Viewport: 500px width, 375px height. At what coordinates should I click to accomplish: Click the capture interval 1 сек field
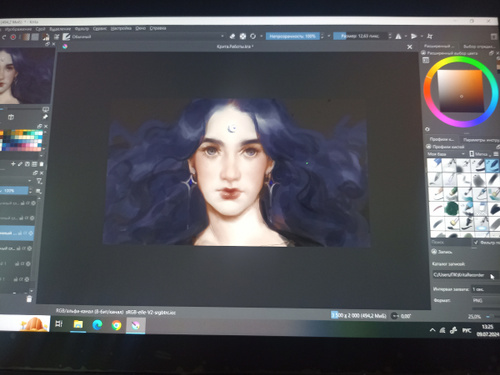click(485, 289)
